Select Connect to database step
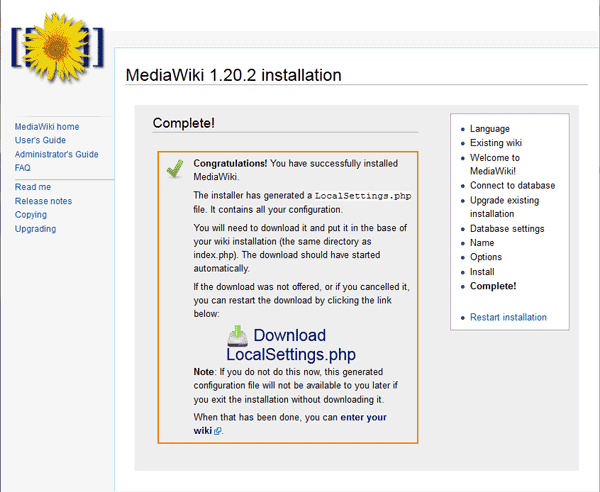This screenshot has width=600, height=492. (x=512, y=186)
